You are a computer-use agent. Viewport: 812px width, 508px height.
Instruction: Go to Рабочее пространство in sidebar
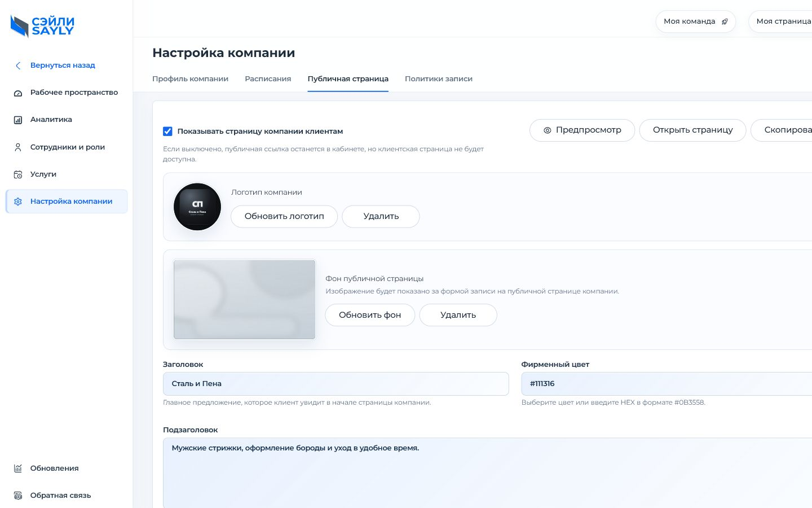pos(67,93)
